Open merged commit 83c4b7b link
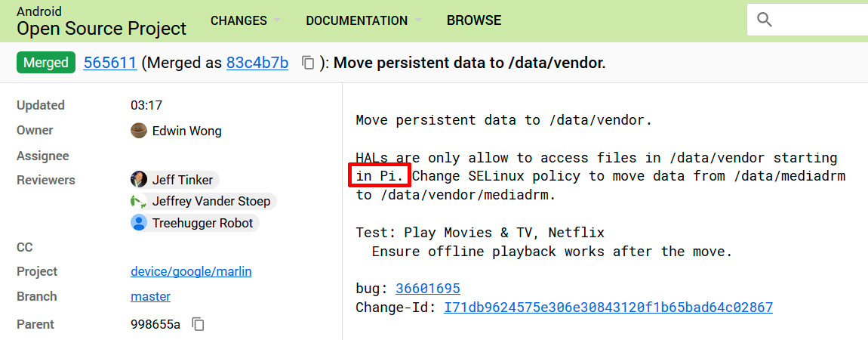 tap(257, 63)
